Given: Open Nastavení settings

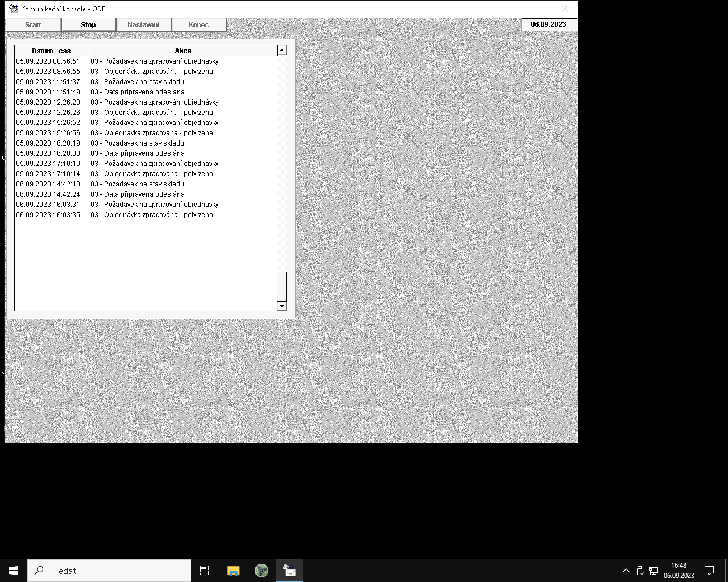Looking at the screenshot, I should point(143,24).
